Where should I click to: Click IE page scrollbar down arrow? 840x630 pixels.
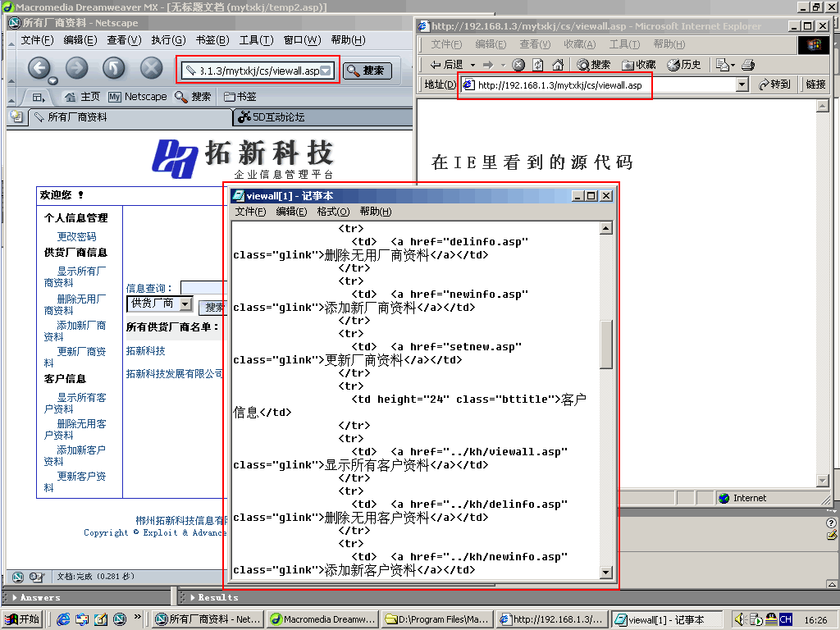point(823,481)
